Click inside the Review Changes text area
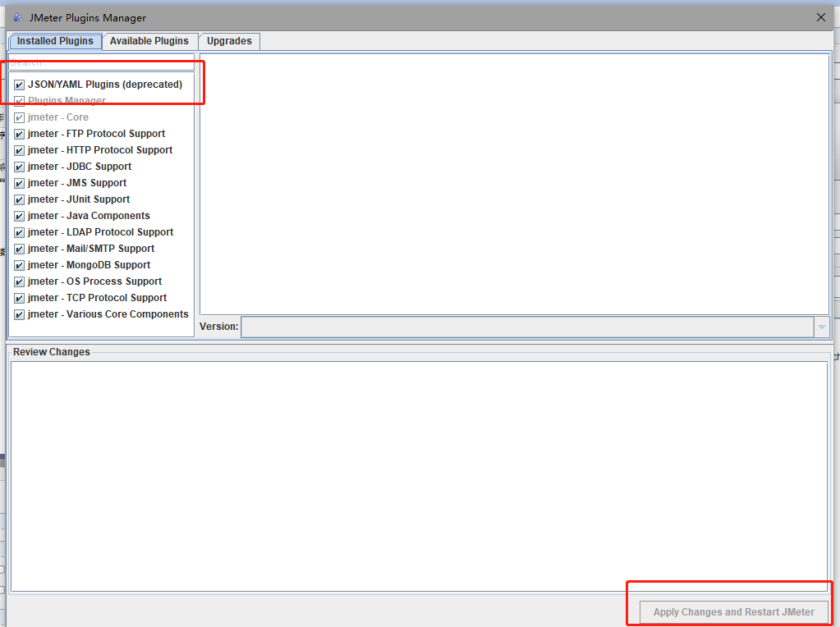Viewport: 840px width, 627px height. 419,477
